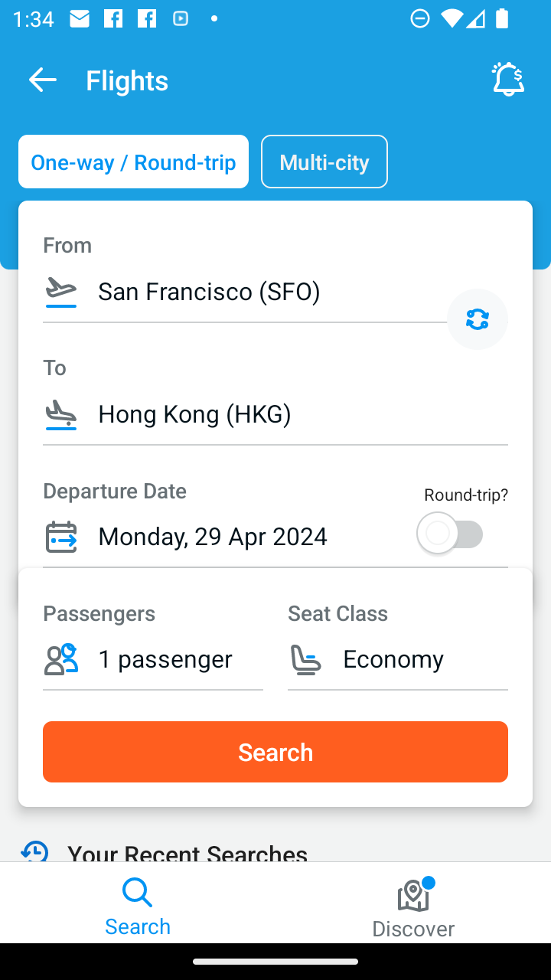Tap the departing plane icon
The image size is (551, 980).
(61, 292)
